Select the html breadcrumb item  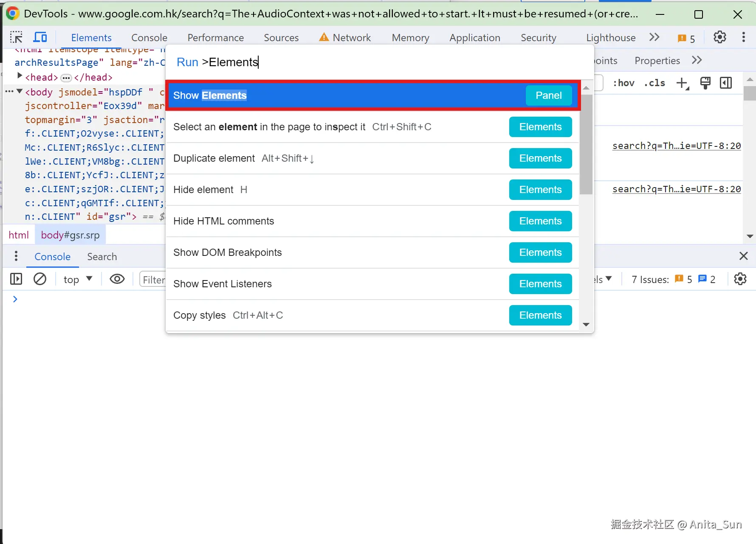19,235
